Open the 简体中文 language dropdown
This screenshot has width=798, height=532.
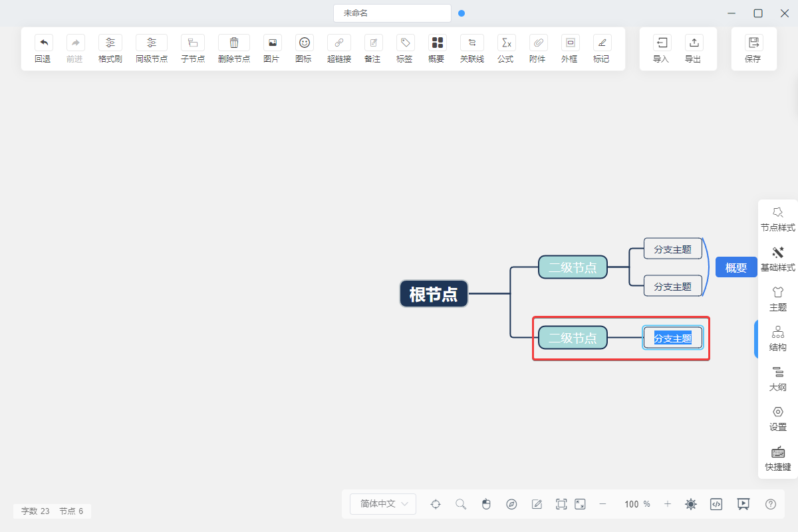pos(382,504)
